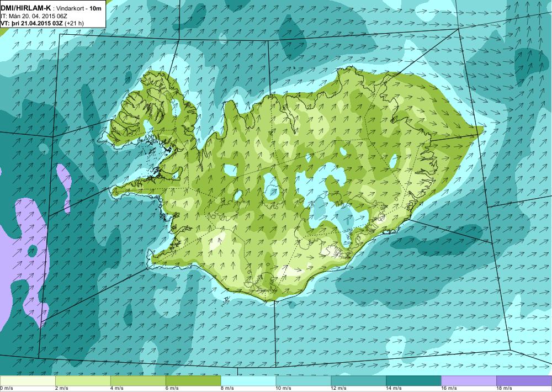
Task: Click the 2 m/s legend label
Action: pos(62,389)
